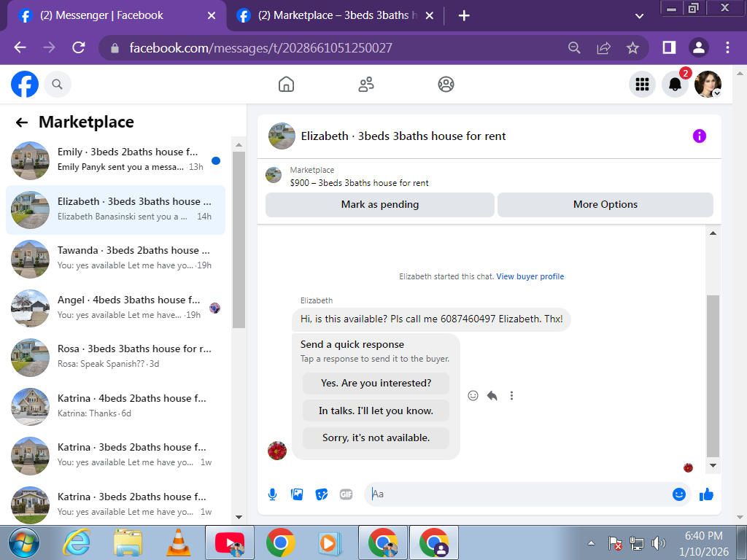Image resolution: width=747 pixels, height=560 pixels.
Task: Click the volume speaker tray icon
Action: coord(658,543)
